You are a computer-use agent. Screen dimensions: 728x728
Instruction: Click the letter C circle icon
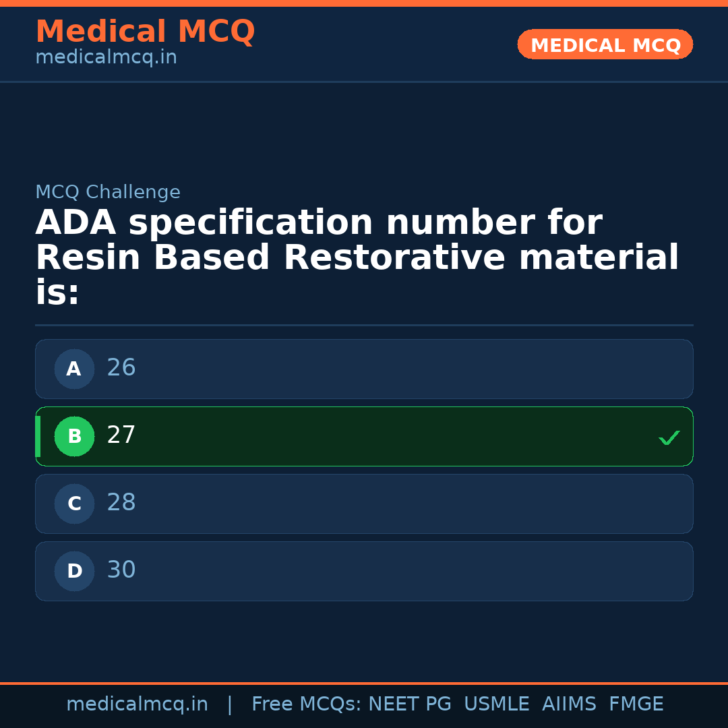(x=74, y=504)
